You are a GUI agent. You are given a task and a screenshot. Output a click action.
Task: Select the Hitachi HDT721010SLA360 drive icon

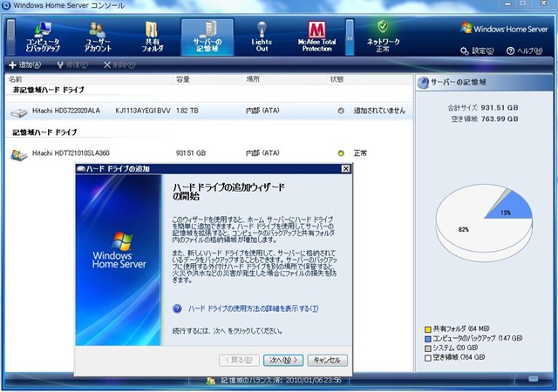pos(19,155)
